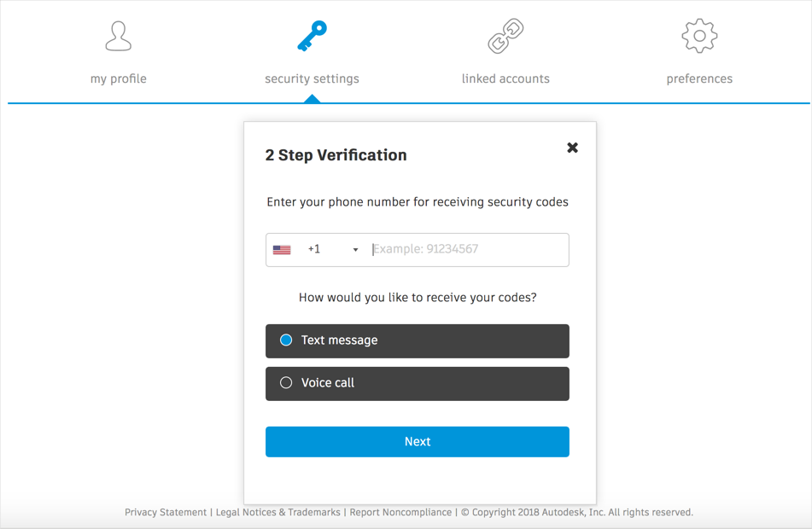Image resolution: width=812 pixels, height=529 pixels.
Task: Focus the phone number input field
Action: 468,250
